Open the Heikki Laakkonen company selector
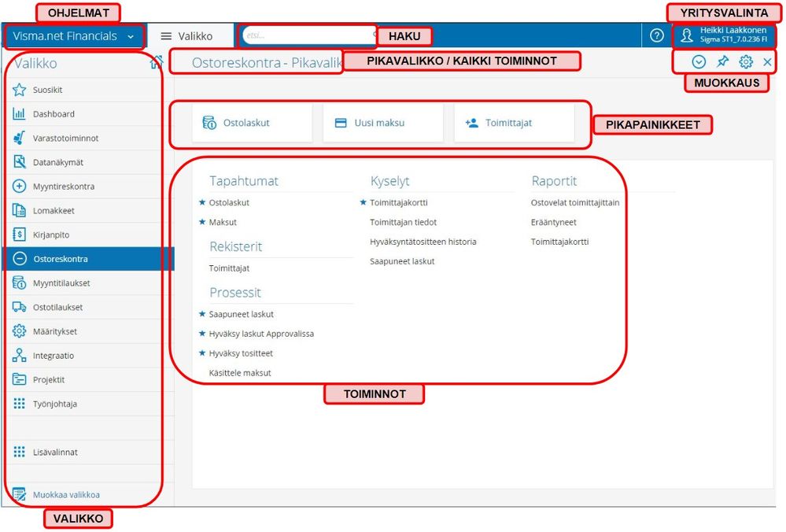The width and height of the screenshot is (786, 532). (725, 35)
